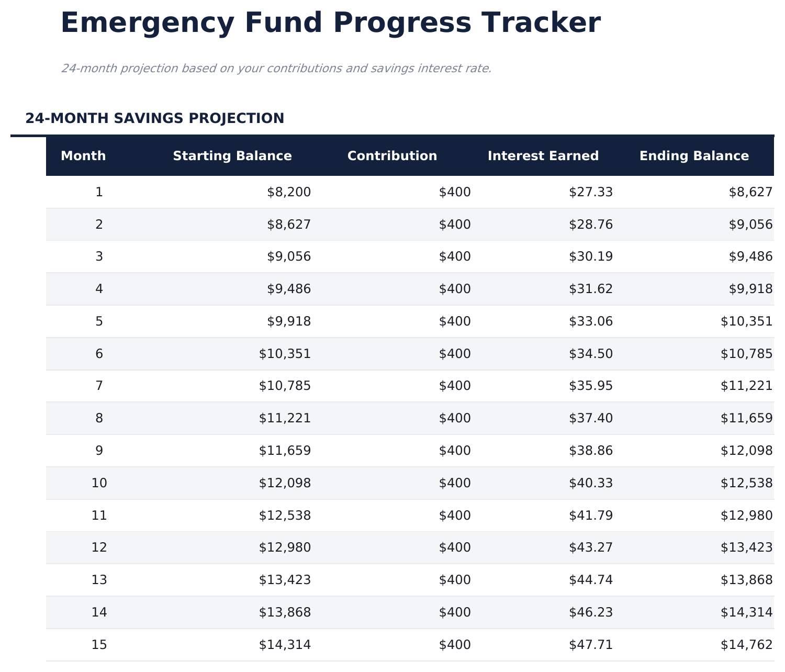Click the $27.33 interest earned cell
This screenshot has width=785, height=672.
(x=591, y=192)
